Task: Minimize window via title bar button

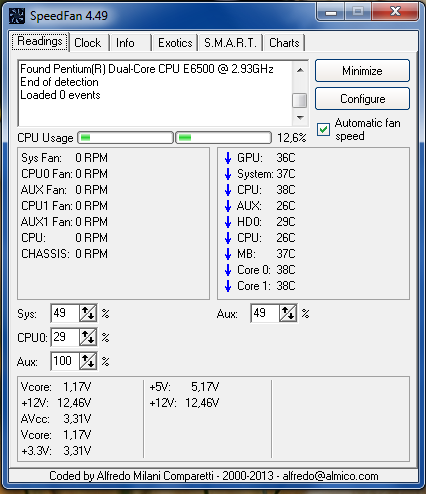Action: pos(331,12)
